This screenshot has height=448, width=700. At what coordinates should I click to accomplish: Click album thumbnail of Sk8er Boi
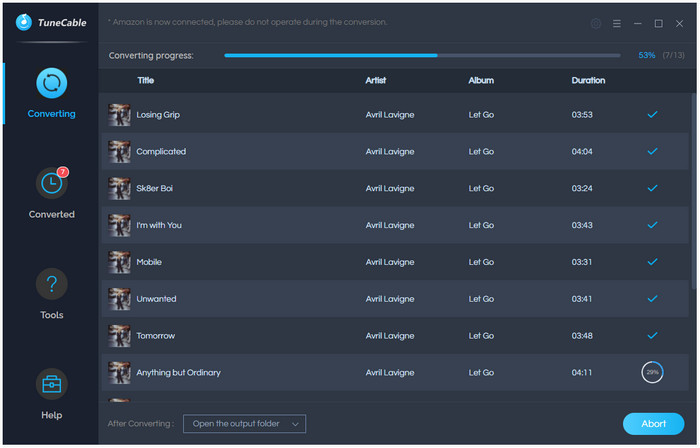(119, 188)
